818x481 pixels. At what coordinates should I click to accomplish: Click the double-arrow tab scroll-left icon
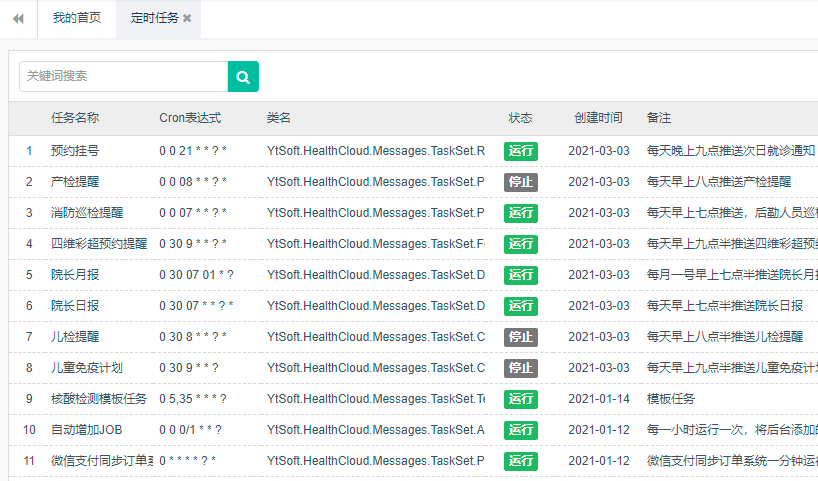tap(18, 19)
